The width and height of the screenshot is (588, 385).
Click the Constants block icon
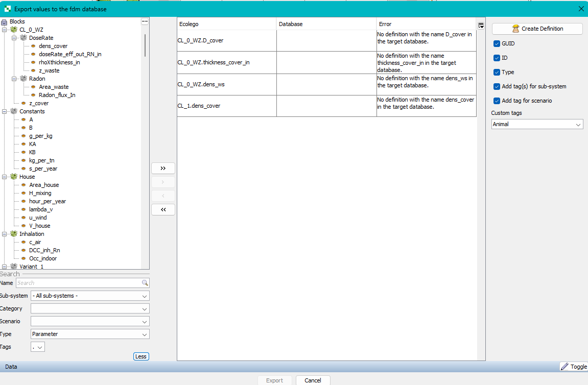coord(14,111)
